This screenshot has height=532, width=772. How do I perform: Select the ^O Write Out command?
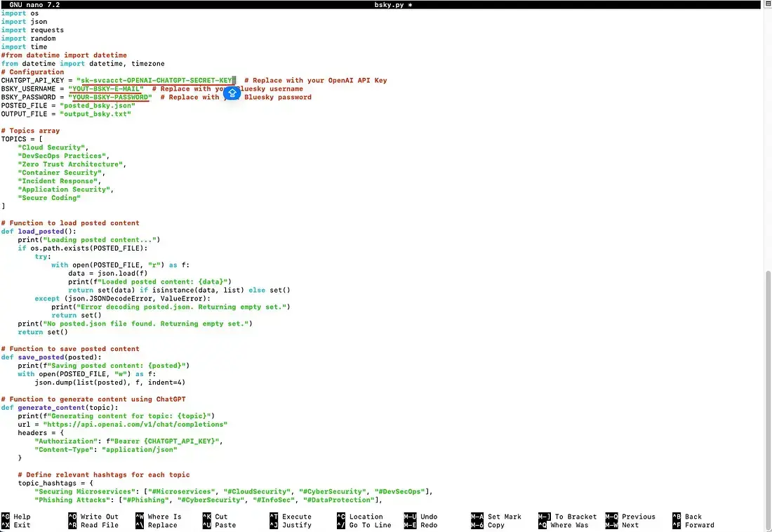click(93, 517)
